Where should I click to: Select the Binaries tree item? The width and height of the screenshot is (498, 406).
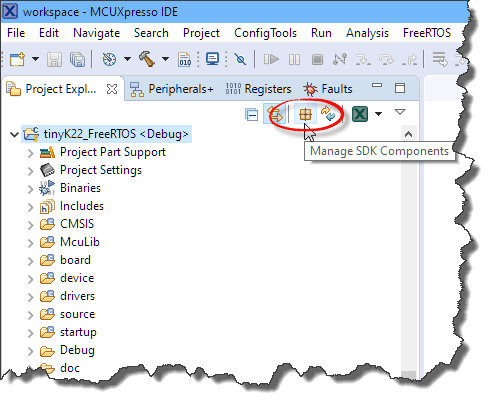pos(70,188)
